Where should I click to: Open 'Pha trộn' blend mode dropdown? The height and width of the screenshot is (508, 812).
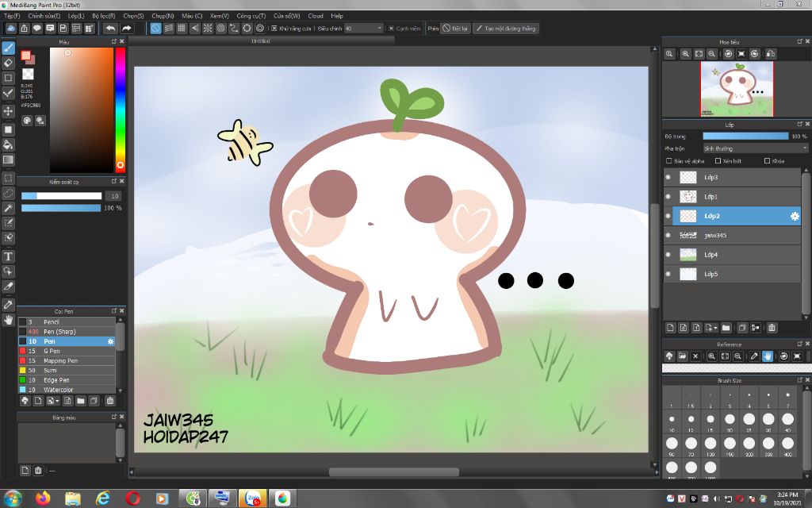(755, 148)
